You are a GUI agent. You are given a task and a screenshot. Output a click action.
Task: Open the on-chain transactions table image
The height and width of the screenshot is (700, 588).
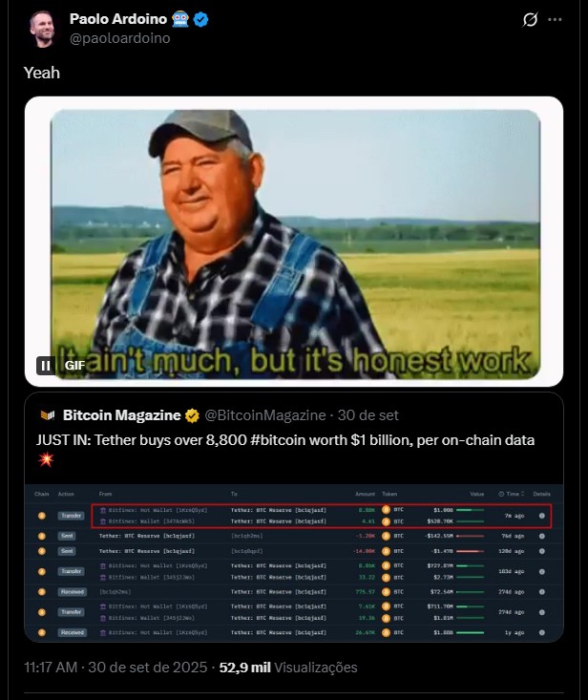pyautogui.click(x=294, y=562)
